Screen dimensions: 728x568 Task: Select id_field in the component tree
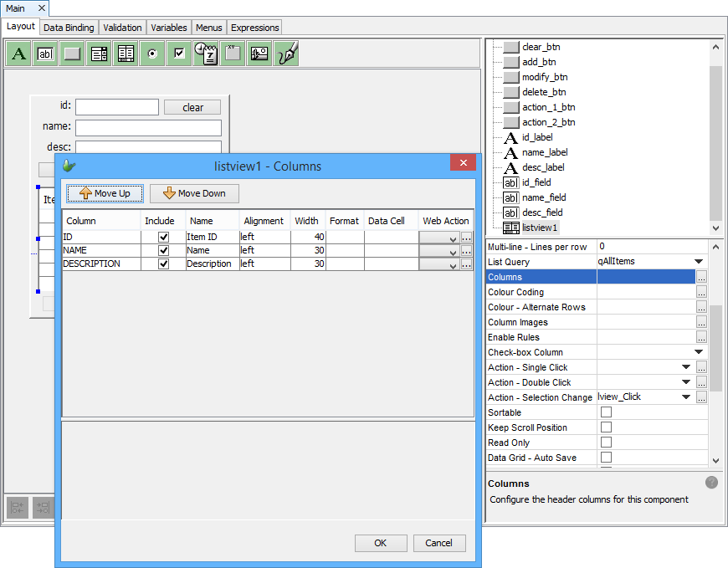pos(536,182)
